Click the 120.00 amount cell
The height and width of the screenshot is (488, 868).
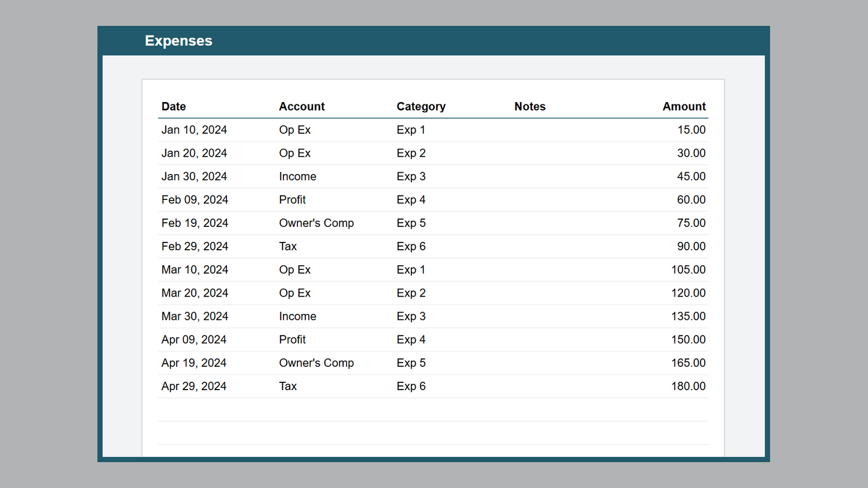tap(688, 294)
